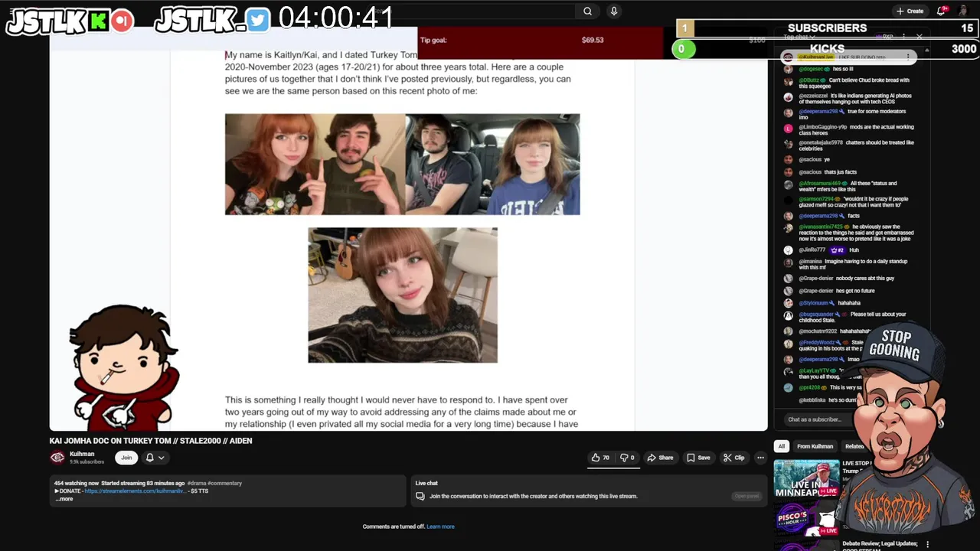Click @Stylonuum 'hahahaha' chat message
980x551 pixels.
pyautogui.click(x=829, y=303)
